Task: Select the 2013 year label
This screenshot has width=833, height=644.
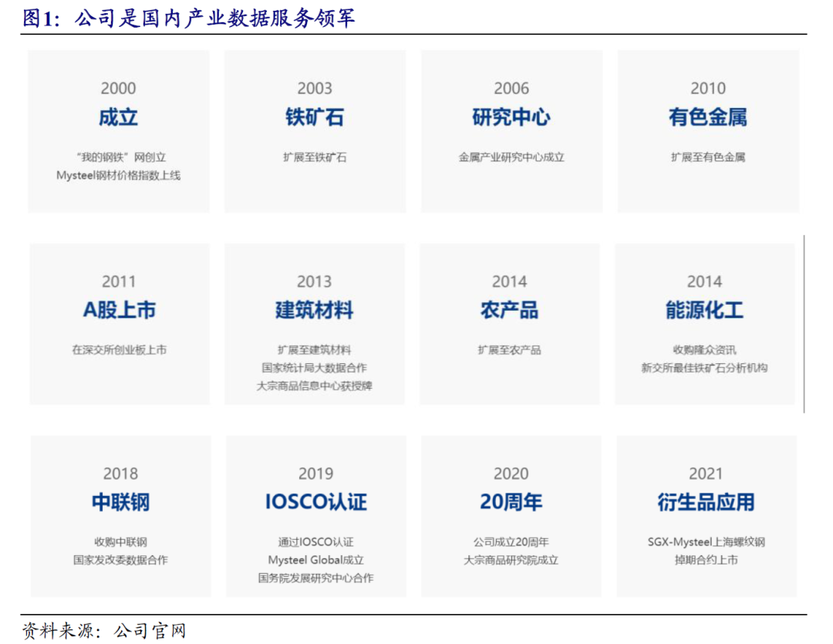Action: pos(314,282)
